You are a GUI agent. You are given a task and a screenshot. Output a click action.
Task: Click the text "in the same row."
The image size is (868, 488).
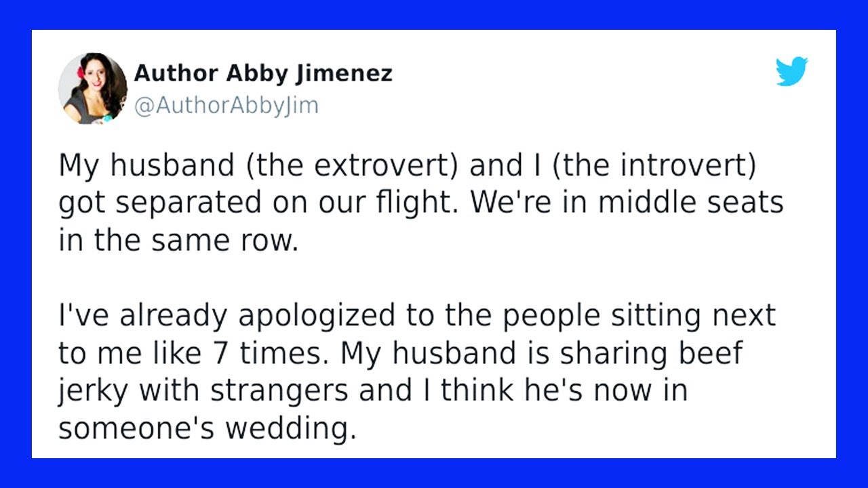(x=178, y=241)
